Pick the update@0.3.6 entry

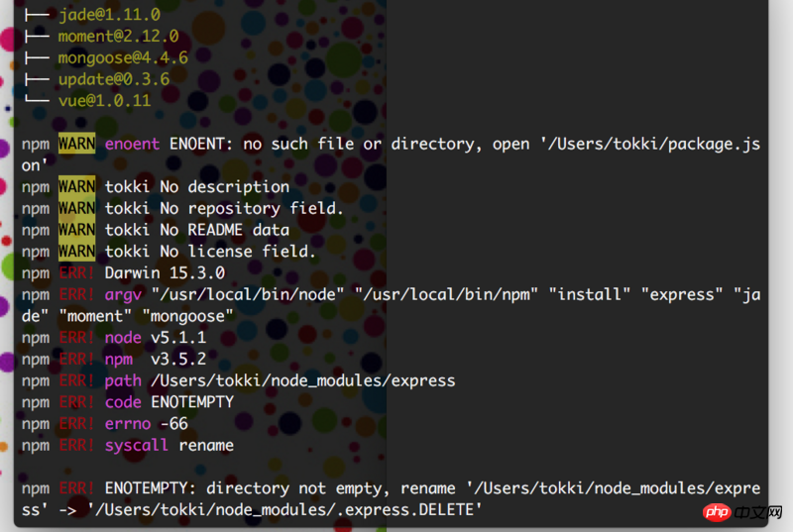(113, 78)
